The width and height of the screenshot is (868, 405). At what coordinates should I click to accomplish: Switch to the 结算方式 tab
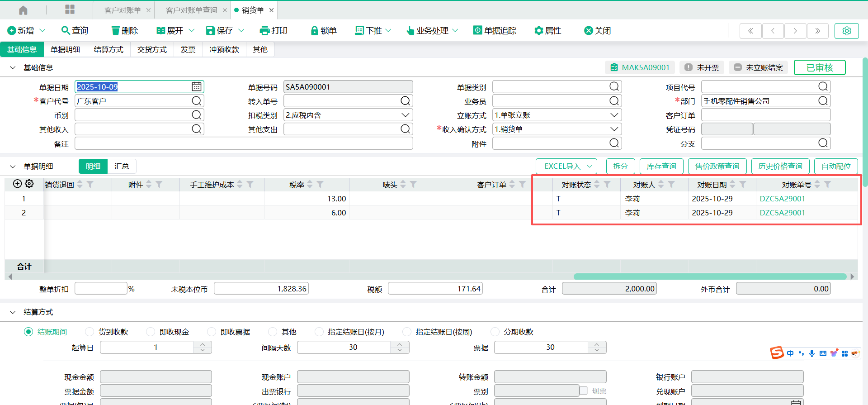click(108, 49)
